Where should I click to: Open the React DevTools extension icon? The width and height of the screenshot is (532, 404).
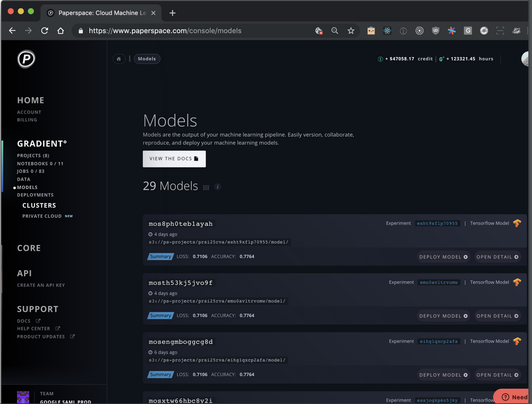[387, 31]
